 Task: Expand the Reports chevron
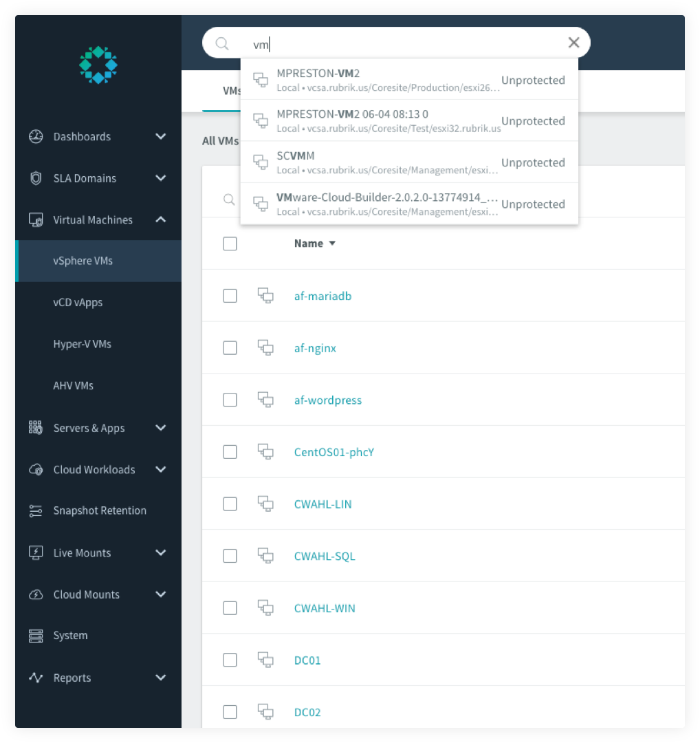pyautogui.click(x=161, y=678)
